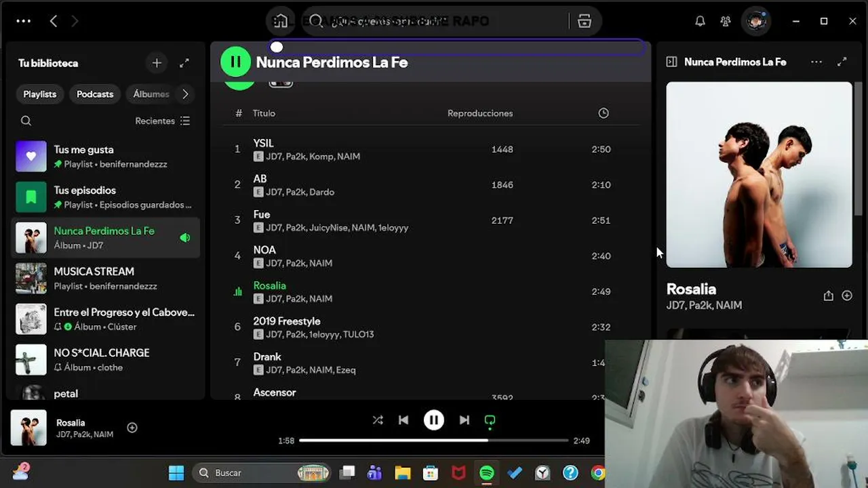Open artist Dardo from the AB track row
The width and height of the screenshot is (868, 488).
[321, 192]
